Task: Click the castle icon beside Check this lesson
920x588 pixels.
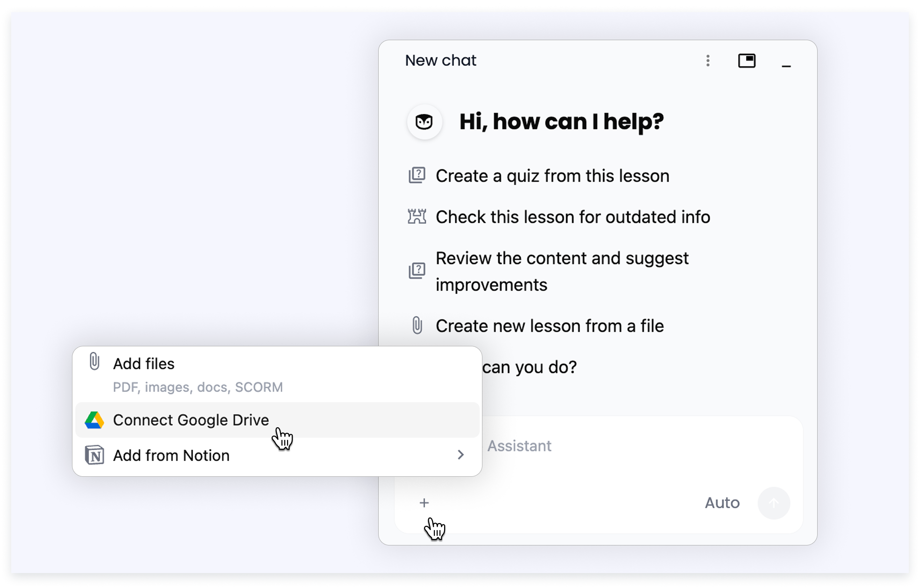Action: pos(417,217)
